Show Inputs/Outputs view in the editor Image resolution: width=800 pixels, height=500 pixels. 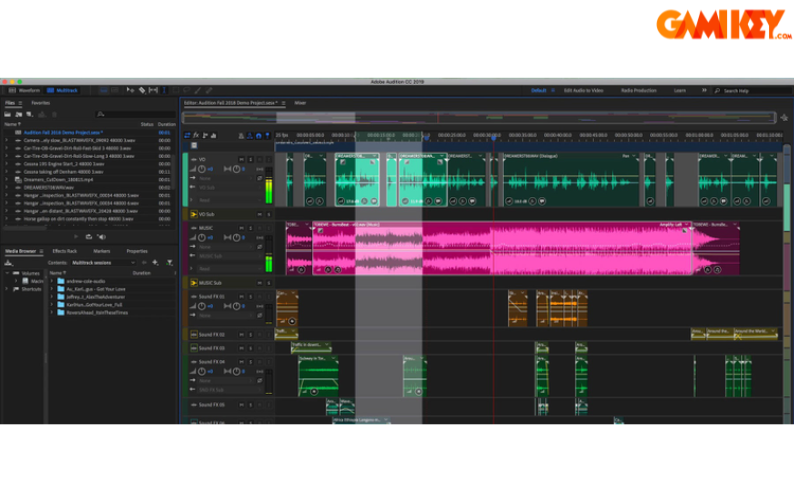point(187,136)
